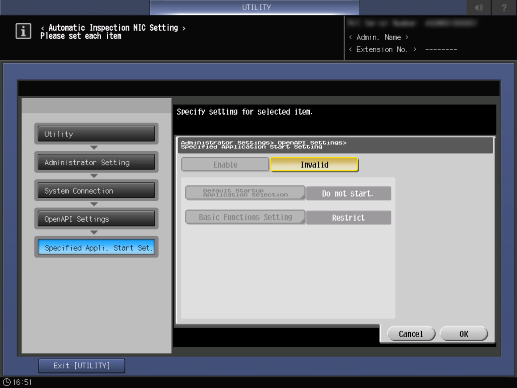
Task: Select the Invalid option
Action: click(x=314, y=165)
